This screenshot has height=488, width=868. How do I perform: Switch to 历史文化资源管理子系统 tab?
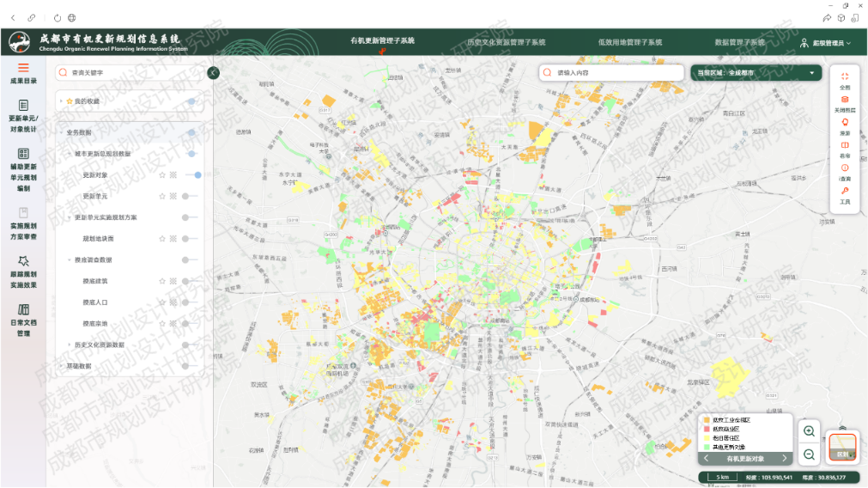(506, 42)
